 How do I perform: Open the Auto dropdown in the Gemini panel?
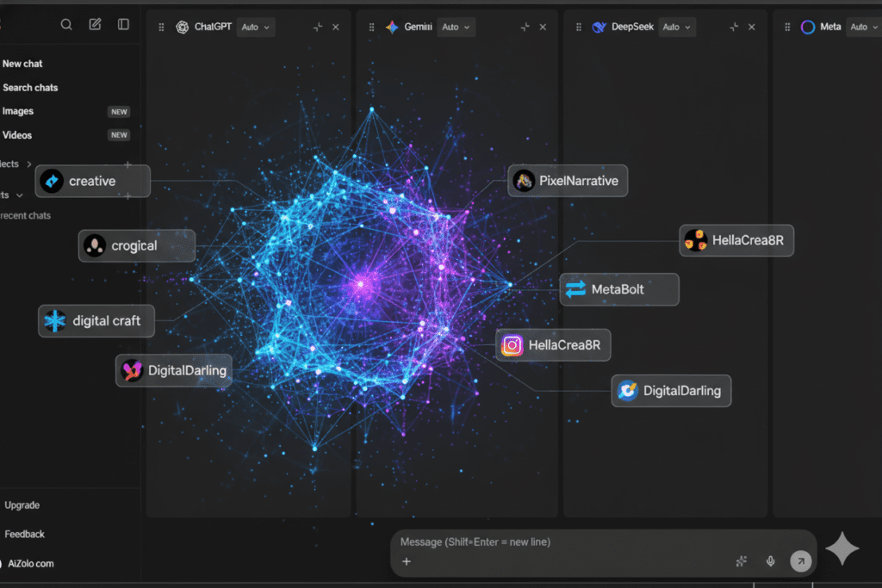456,27
